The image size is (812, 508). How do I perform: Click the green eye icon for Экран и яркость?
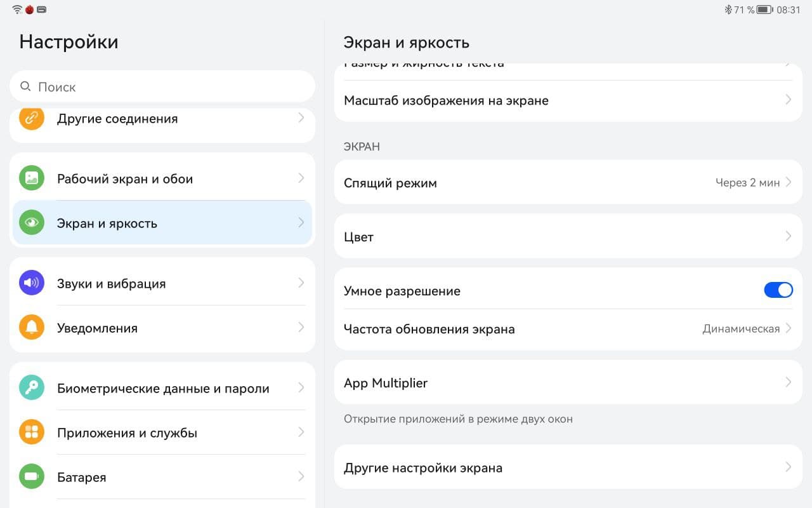(x=32, y=223)
